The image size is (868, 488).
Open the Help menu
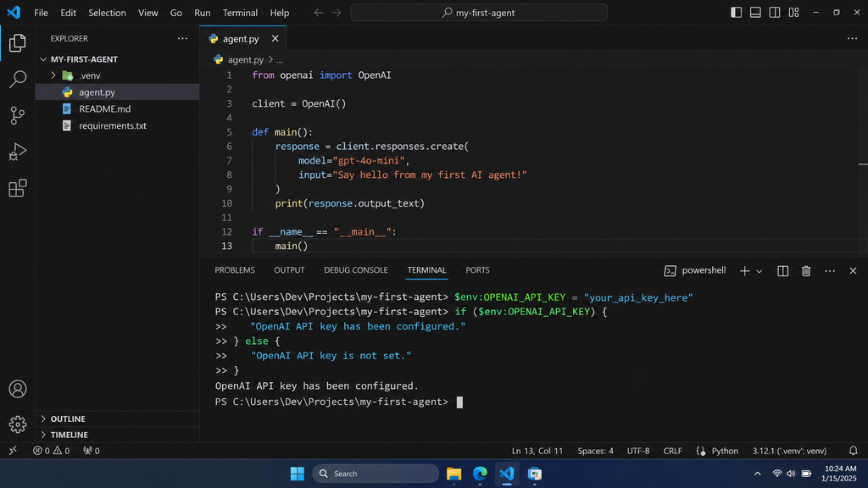click(280, 13)
